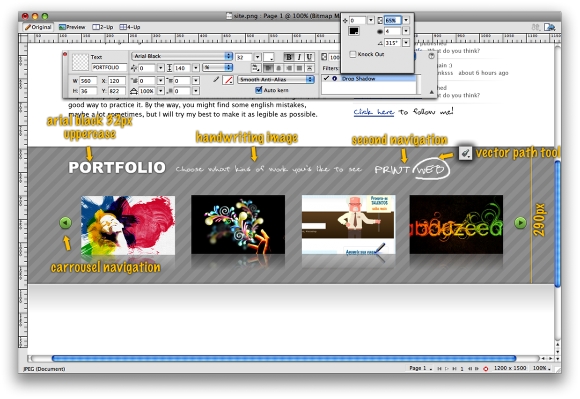Select the PORTFOLIO heading text
Screen dimensions: 580x399
(x=117, y=168)
